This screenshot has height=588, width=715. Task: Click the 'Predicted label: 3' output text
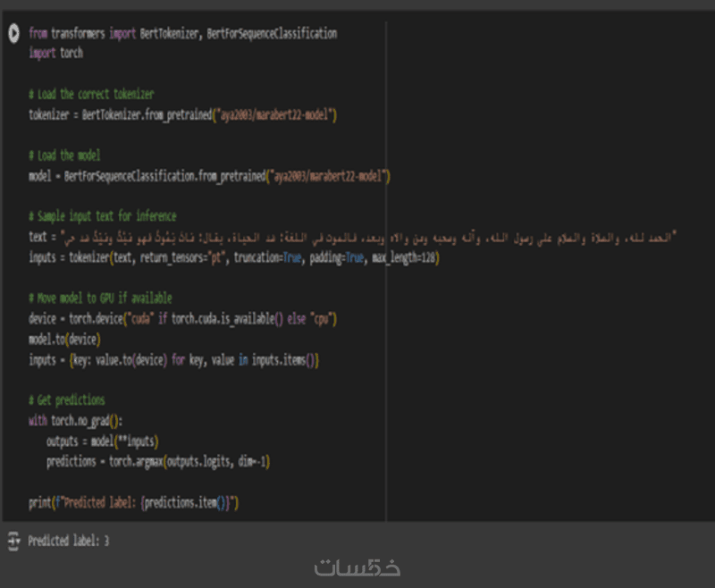pos(69,541)
